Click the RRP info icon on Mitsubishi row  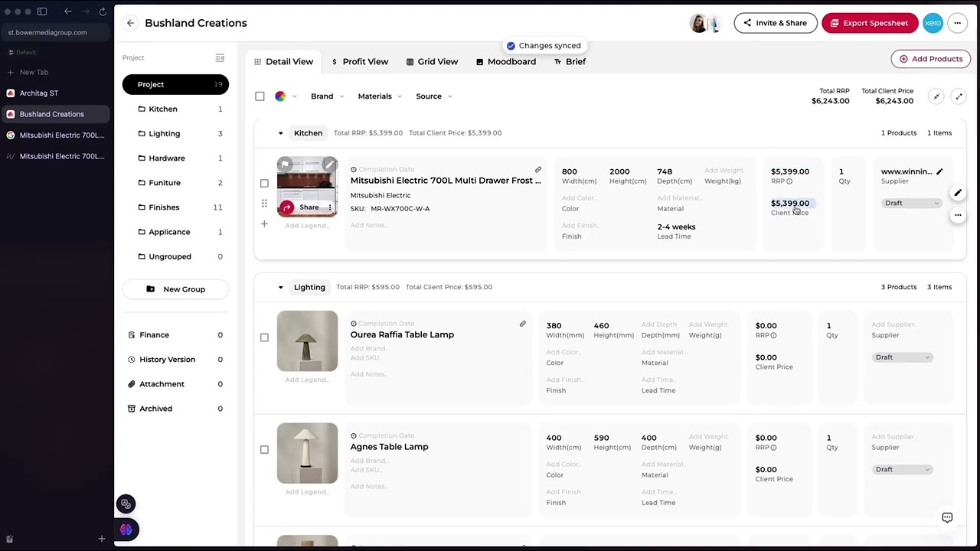(x=789, y=181)
